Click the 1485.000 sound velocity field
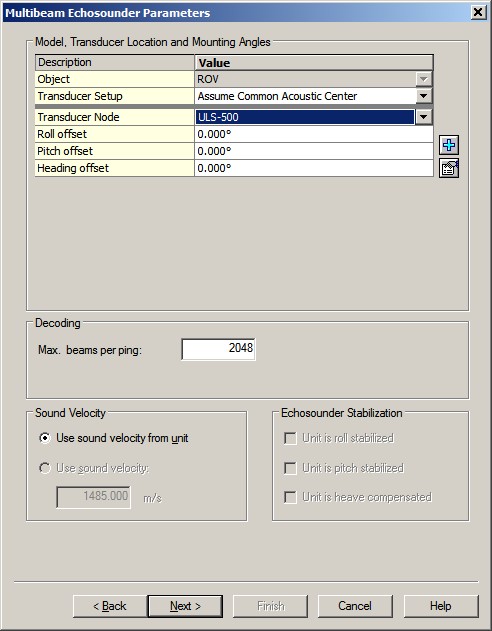The image size is (492, 631). pos(93,497)
